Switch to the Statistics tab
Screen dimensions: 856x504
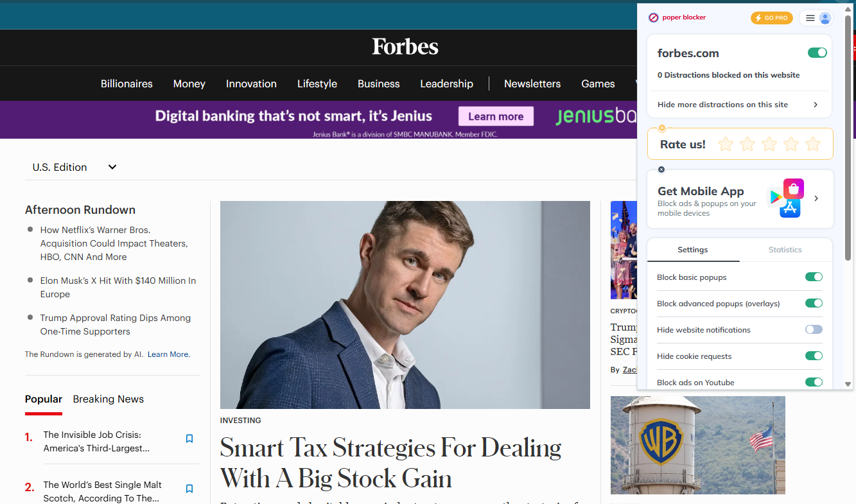tap(785, 250)
